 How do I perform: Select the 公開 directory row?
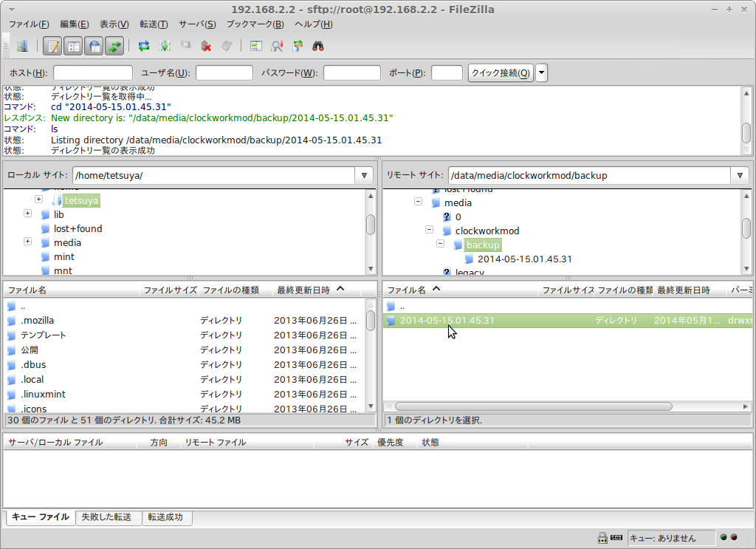(x=182, y=349)
